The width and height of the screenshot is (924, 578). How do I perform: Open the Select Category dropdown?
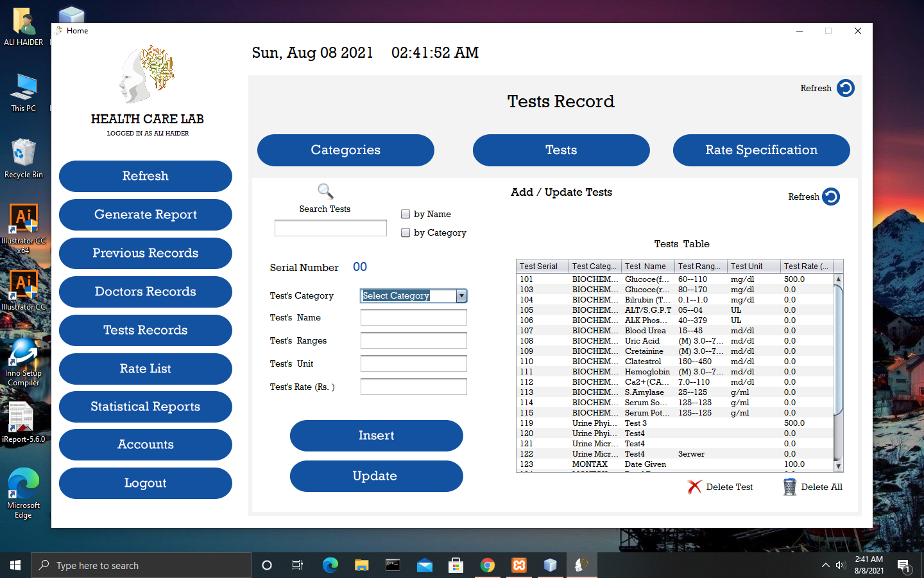[461, 296]
